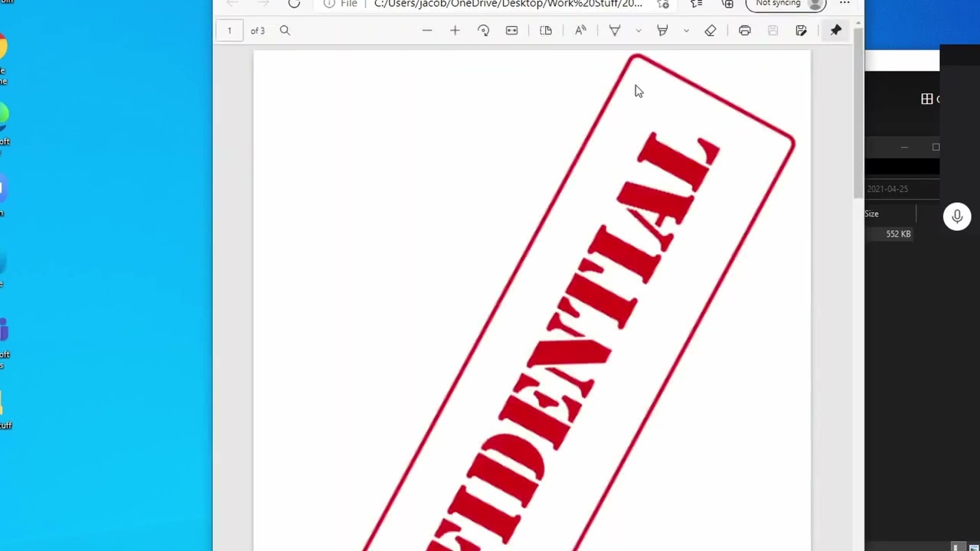
Task: Click the microphone button
Action: click(957, 217)
